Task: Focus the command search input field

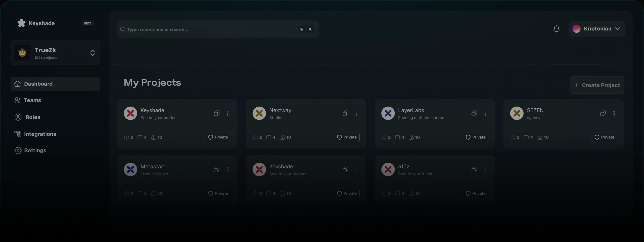Action: [x=210, y=29]
